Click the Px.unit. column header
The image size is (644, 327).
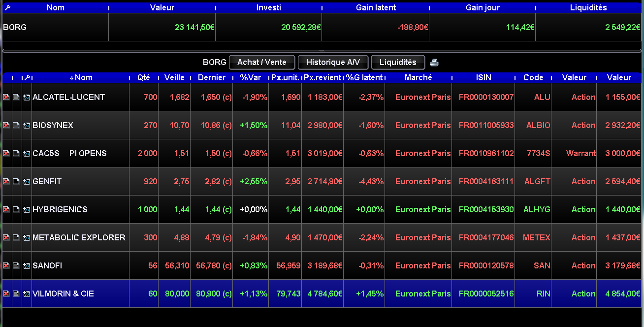(x=285, y=77)
